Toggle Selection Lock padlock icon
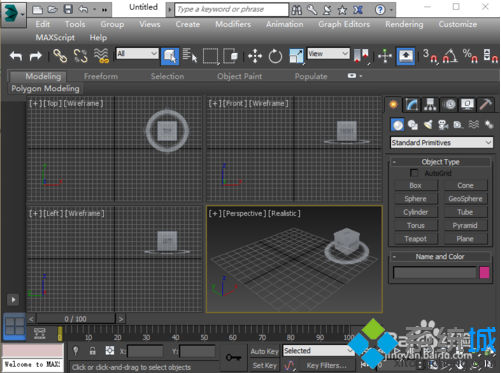 pos(93,351)
